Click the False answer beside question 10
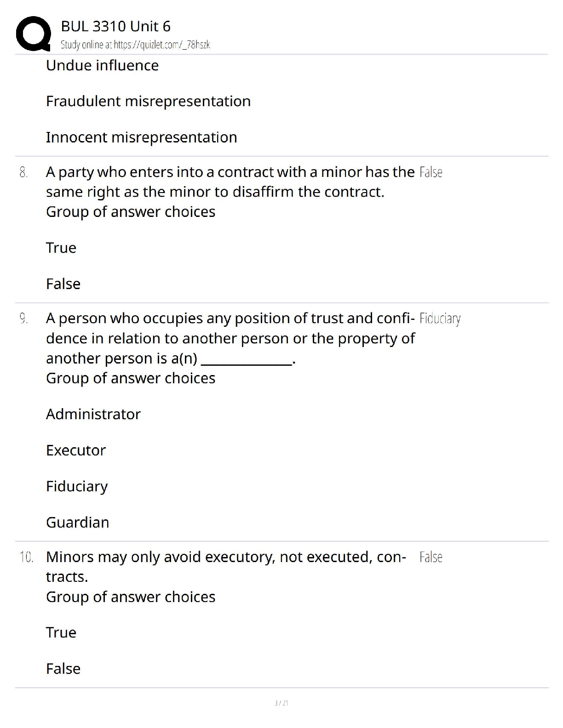 coord(431,557)
